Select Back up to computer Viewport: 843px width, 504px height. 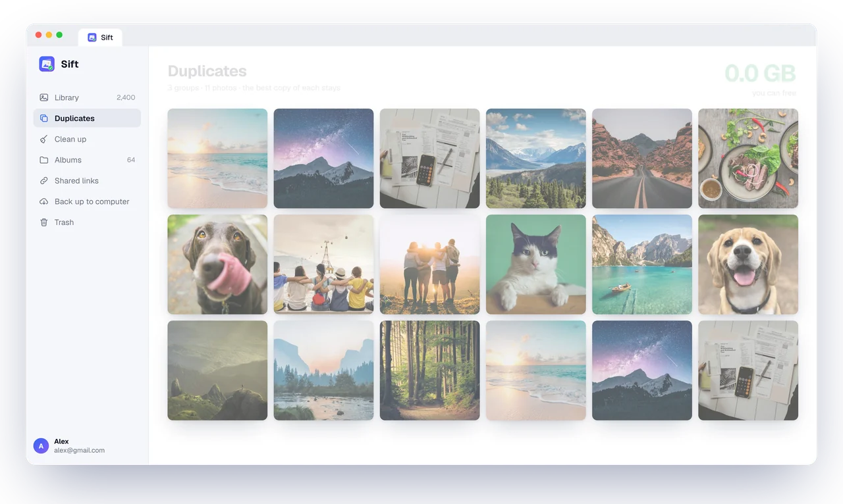pos(87,201)
